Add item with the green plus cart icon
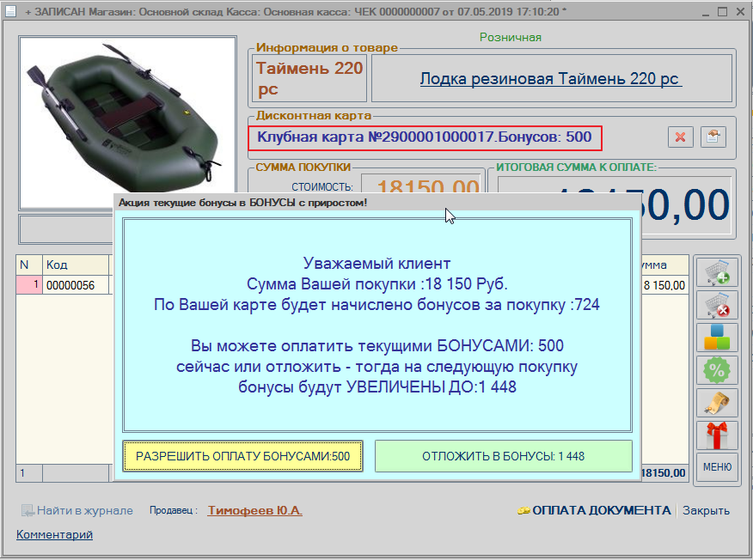 (717, 271)
